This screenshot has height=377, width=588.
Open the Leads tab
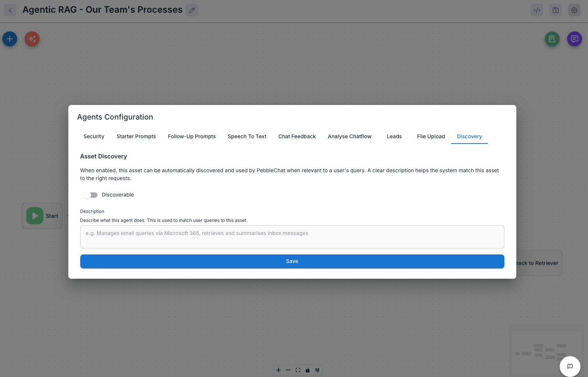coord(394,136)
